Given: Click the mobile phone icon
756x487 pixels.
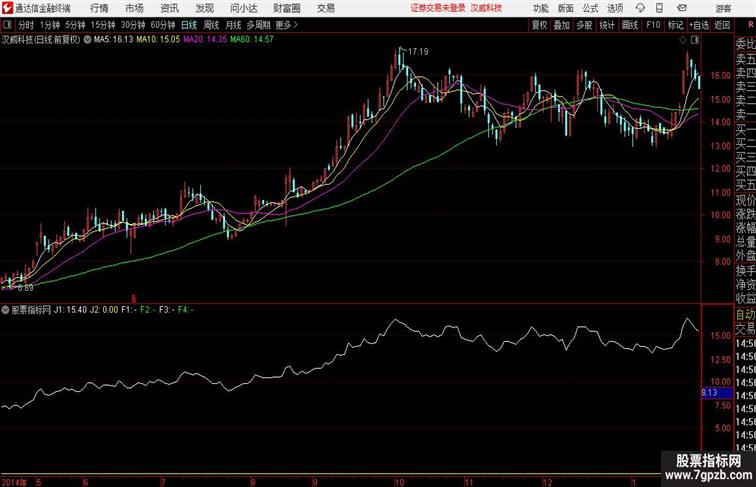Looking at the screenshot, I should tap(660, 8).
